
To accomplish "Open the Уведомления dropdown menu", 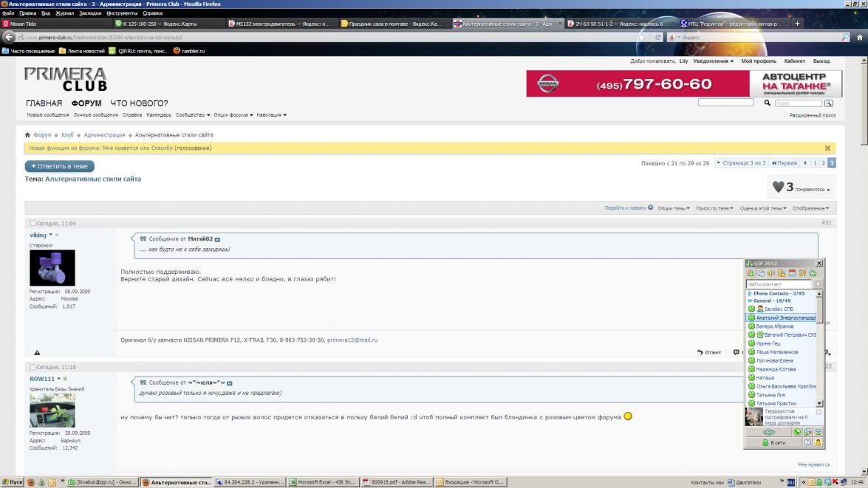I will (x=713, y=61).
